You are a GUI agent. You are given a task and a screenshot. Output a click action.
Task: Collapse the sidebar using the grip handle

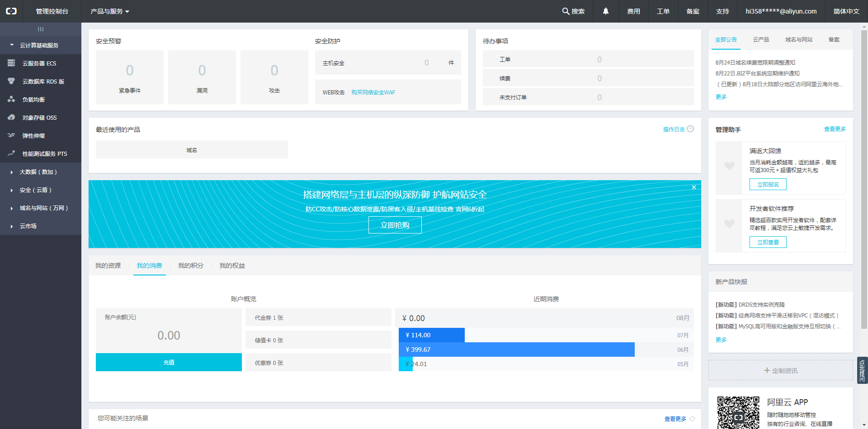point(41,29)
